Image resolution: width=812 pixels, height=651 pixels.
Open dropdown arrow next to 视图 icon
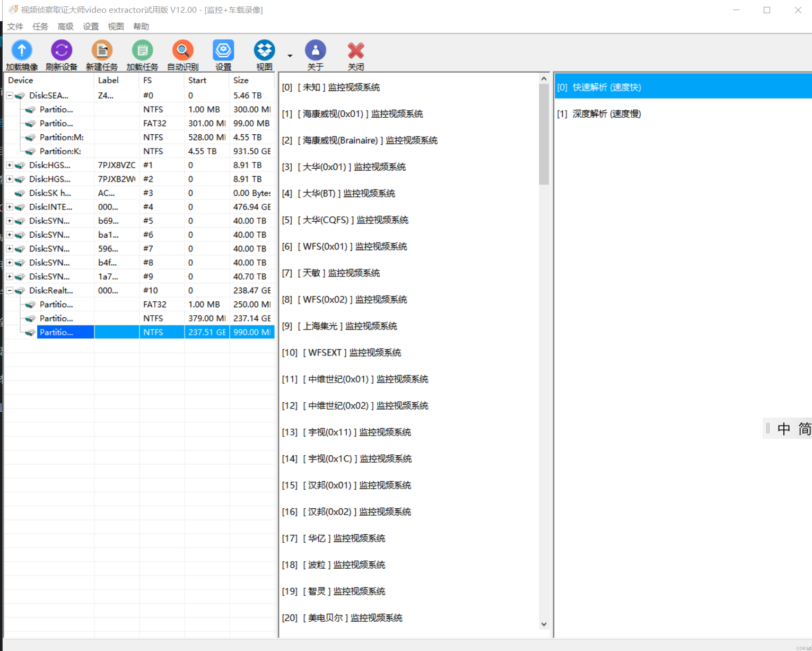click(290, 56)
